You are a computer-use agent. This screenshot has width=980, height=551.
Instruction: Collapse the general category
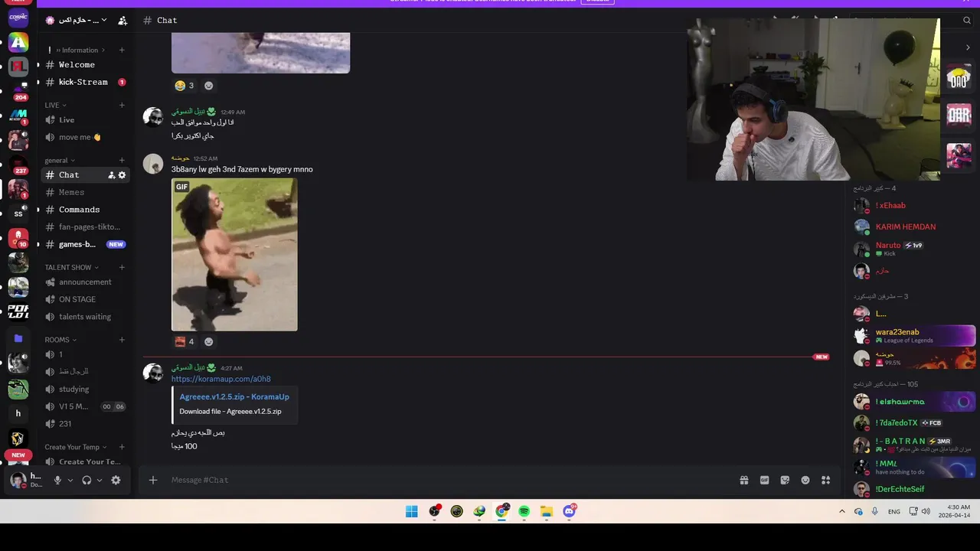point(60,161)
